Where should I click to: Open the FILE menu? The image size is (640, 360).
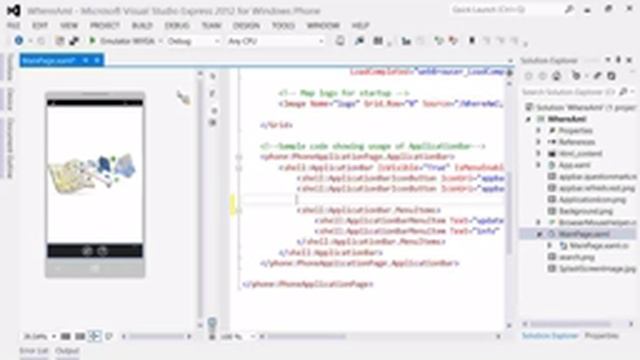pos(13,25)
